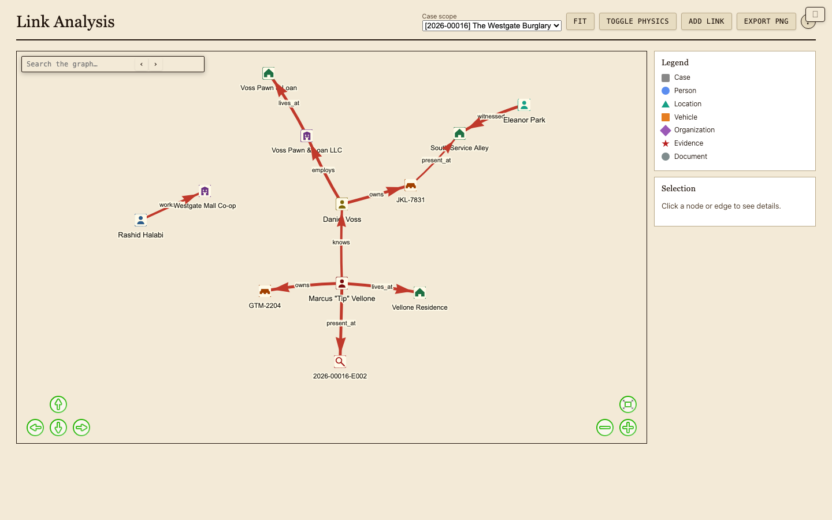Pan the graph right with arrow button
This screenshot has height=520, width=832.
81,428
